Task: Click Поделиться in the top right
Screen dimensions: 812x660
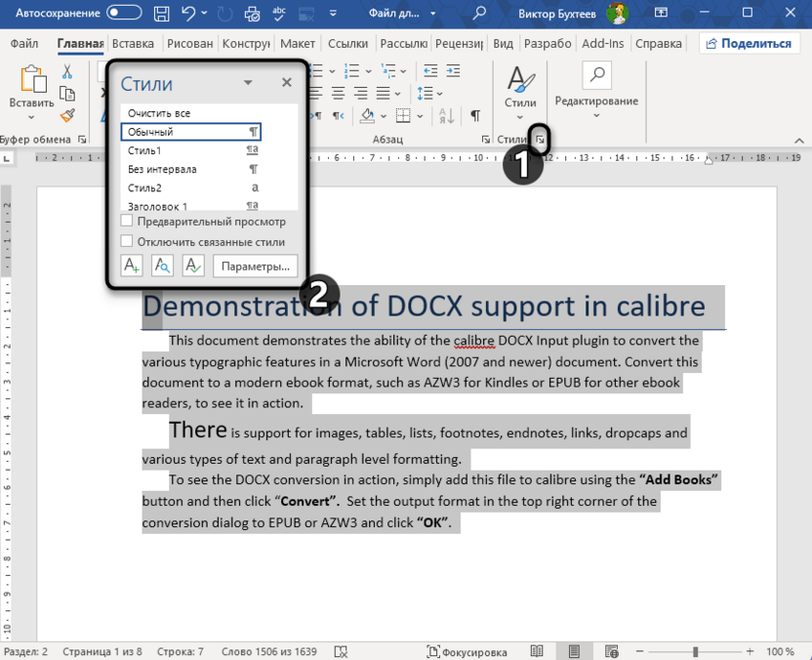Action: 754,43
